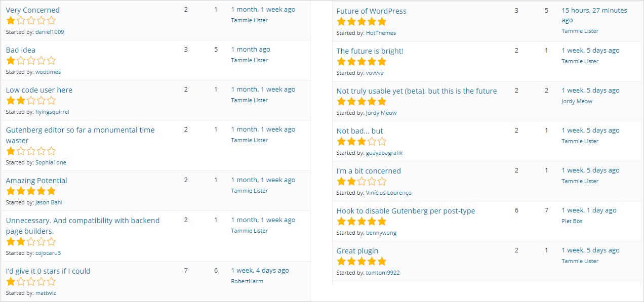The image size is (644, 302).
Task: Open the 'Very Concerned' review
Action: click(32, 10)
